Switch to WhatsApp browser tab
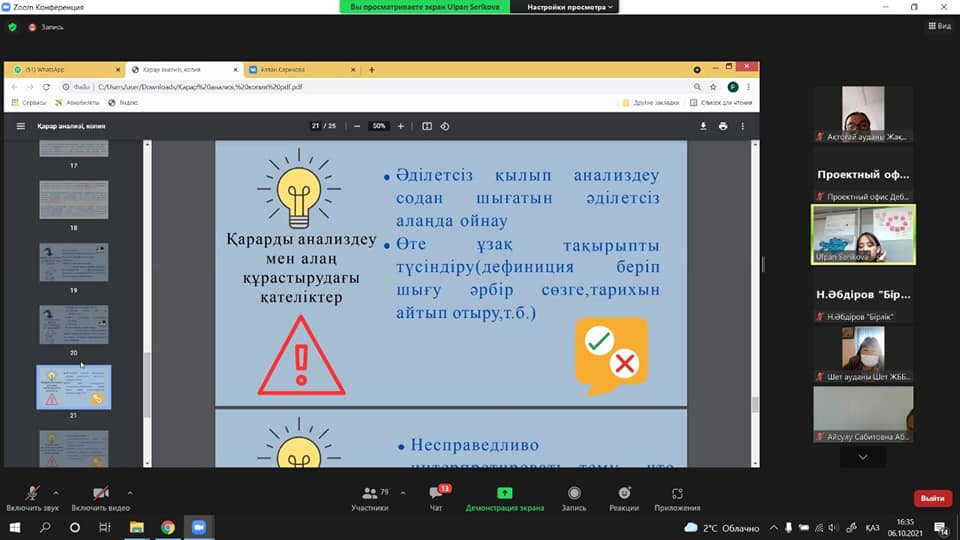Viewport: 960px width, 540px height. (x=64, y=70)
